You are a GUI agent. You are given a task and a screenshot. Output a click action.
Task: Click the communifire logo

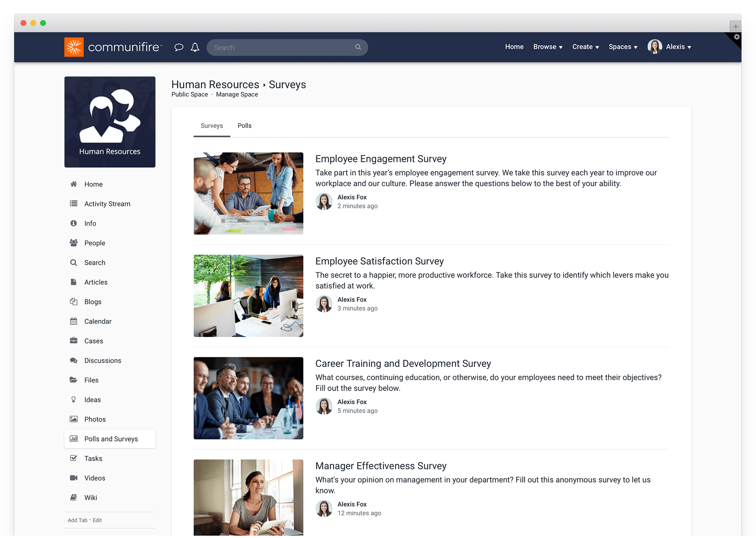(113, 47)
